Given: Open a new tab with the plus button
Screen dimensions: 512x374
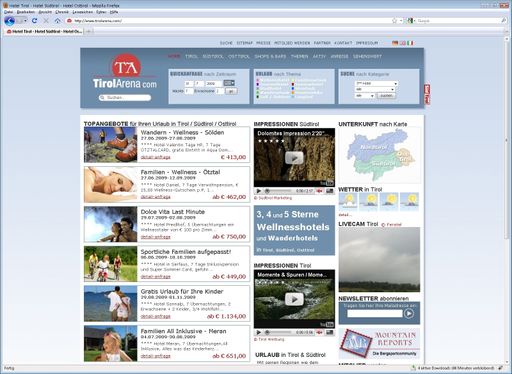Looking at the screenshot, I should click(88, 31).
